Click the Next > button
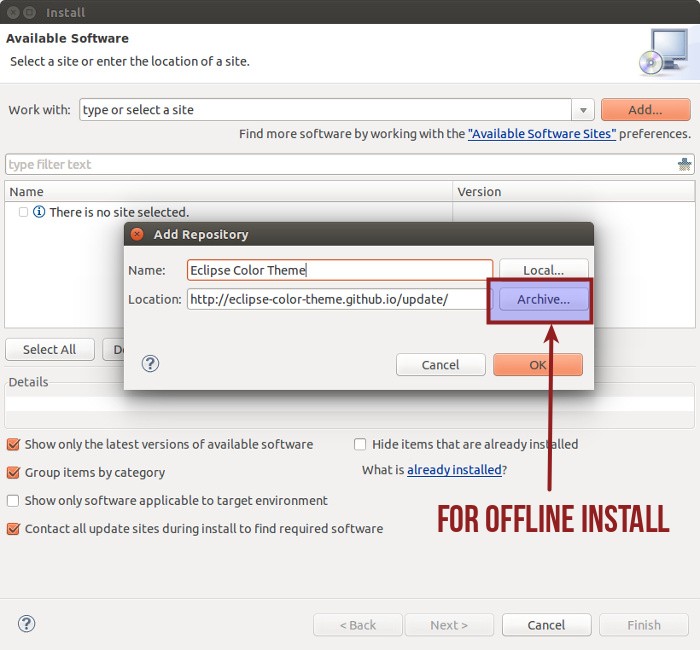Image resolution: width=700 pixels, height=650 pixels. (449, 625)
